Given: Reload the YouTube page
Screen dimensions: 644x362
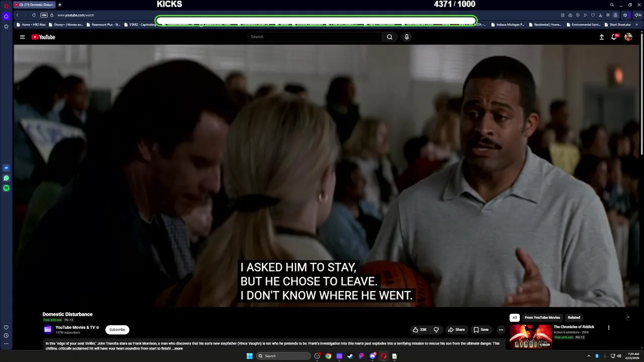Looking at the screenshot, I should 34,15.
